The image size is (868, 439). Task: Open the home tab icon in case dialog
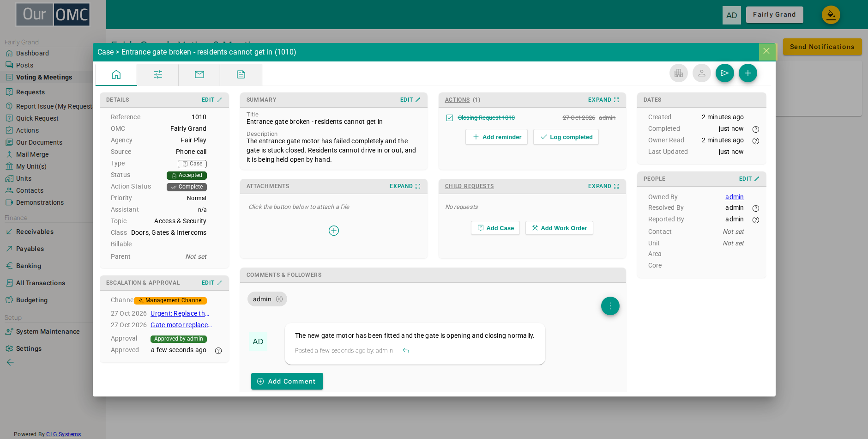[116, 74]
